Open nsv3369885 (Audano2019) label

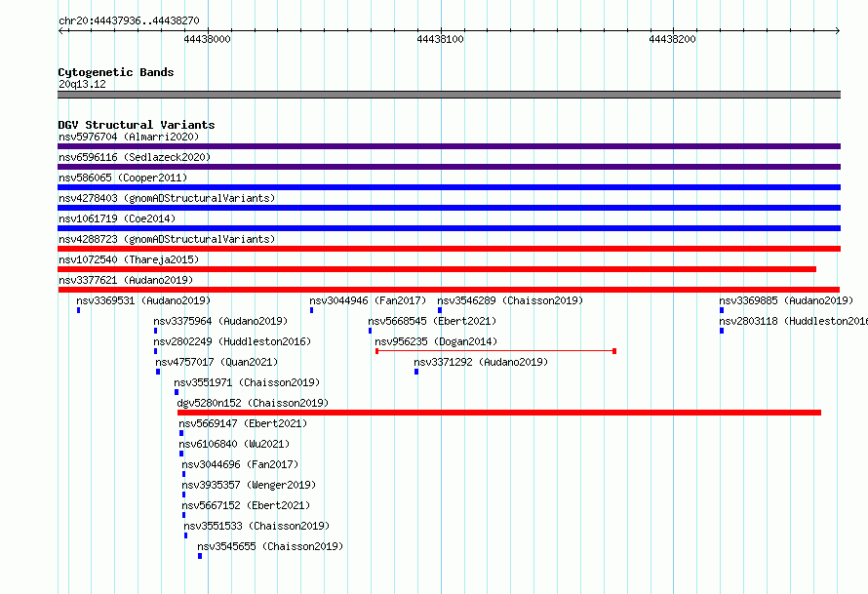[786, 300]
